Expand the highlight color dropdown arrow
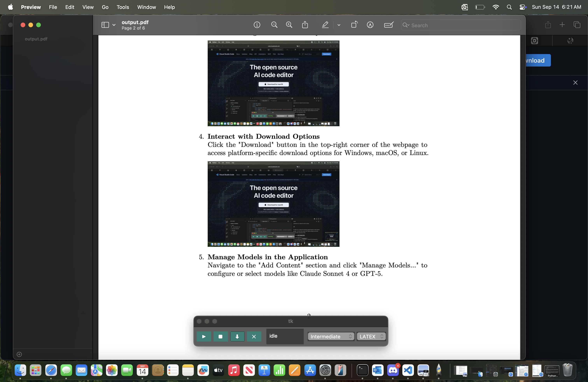 pyautogui.click(x=339, y=25)
